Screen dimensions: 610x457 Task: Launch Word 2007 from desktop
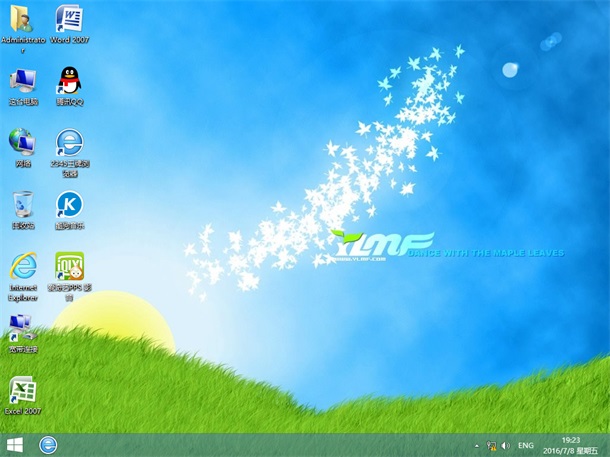click(69, 20)
